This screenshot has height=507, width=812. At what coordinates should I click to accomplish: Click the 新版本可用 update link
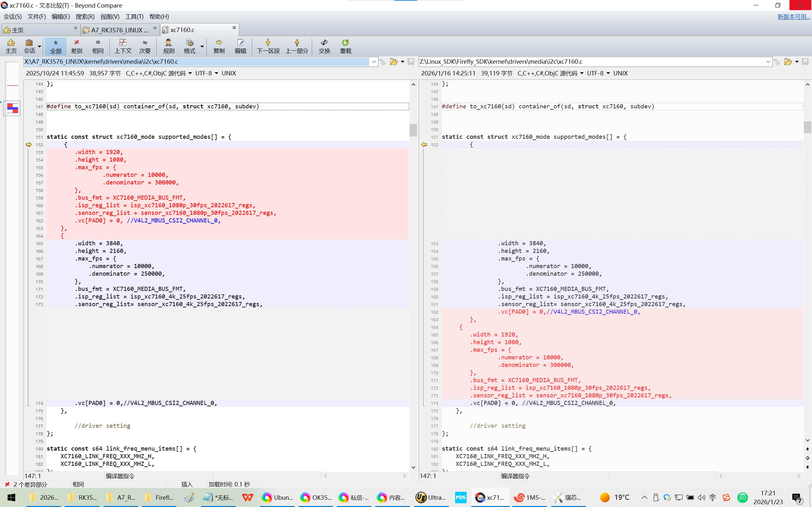pyautogui.click(x=793, y=16)
